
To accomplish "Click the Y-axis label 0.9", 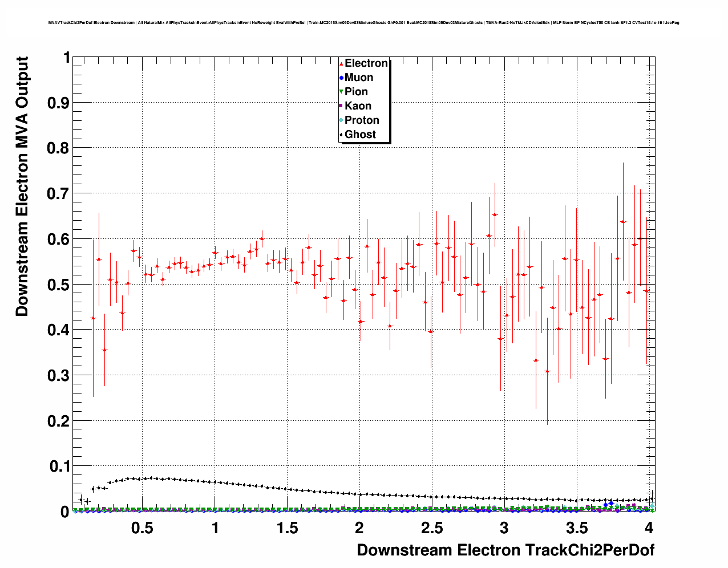I will [x=59, y=103].
